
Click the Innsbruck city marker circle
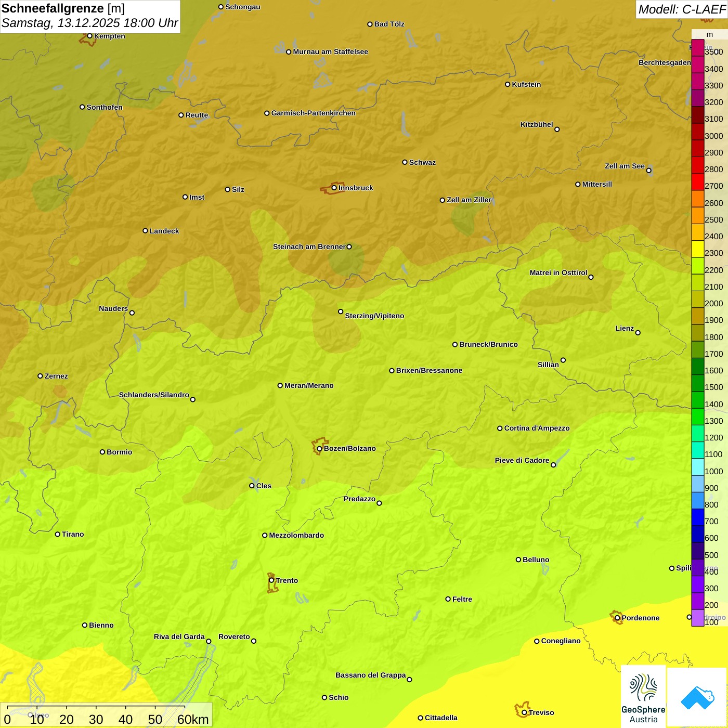pos(334,188)
